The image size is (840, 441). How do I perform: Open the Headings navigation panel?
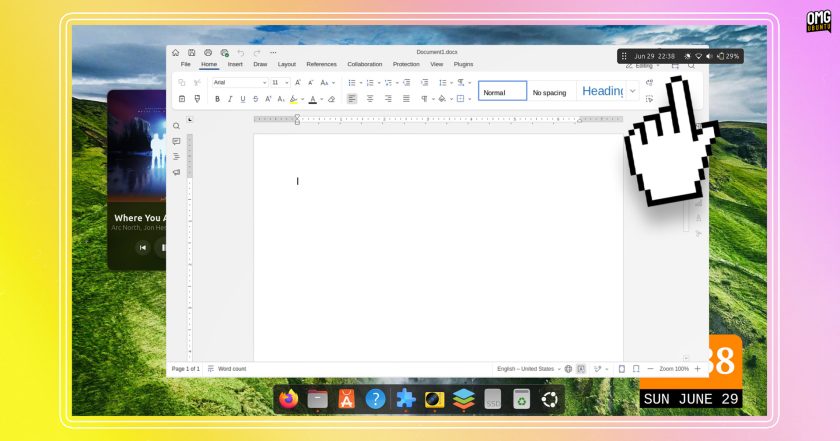176,156
